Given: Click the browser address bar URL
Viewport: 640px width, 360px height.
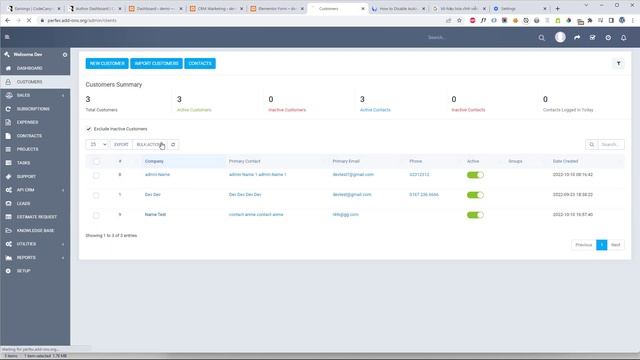Looking at the screenshot, I should pos(82,20).
